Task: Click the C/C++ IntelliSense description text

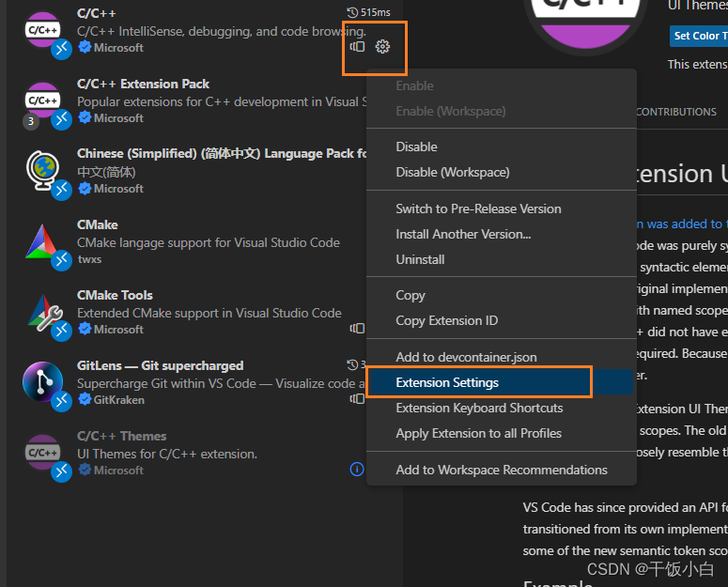Action: [x=222, y=32]
